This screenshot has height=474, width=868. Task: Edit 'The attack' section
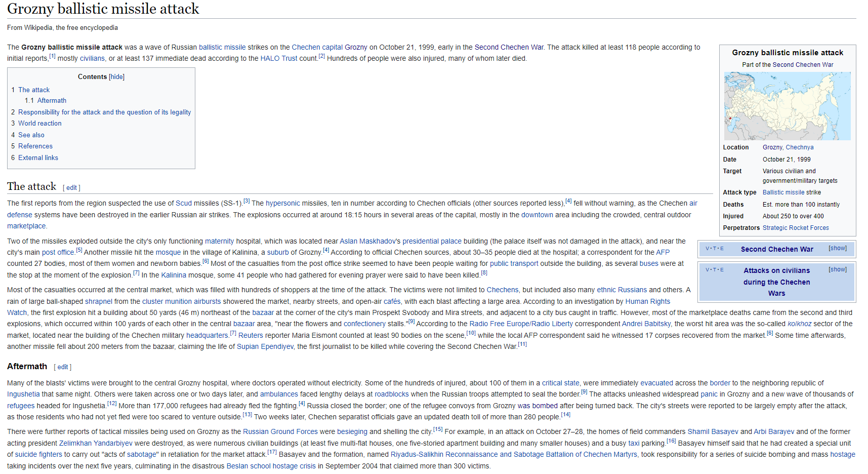[71, 188]
